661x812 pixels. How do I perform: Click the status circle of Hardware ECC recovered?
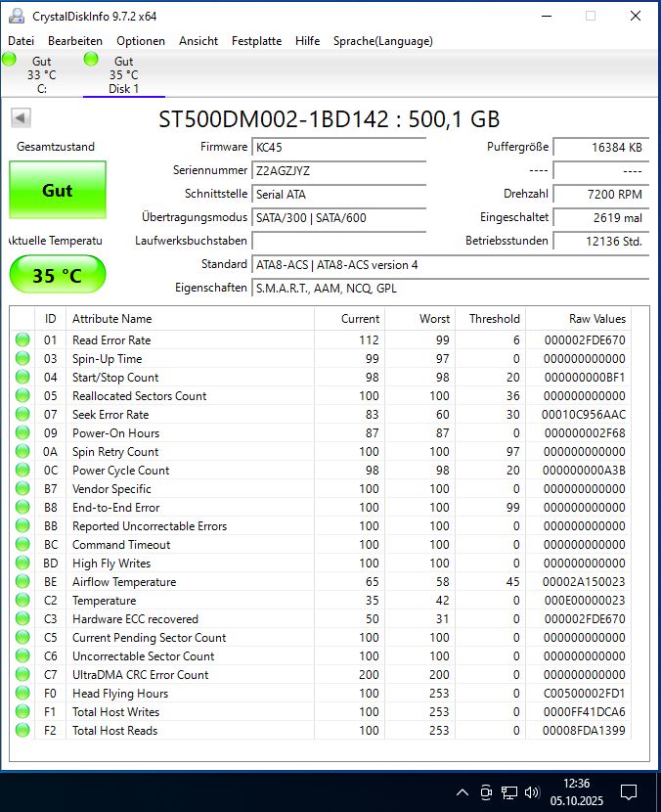[22, 619]
